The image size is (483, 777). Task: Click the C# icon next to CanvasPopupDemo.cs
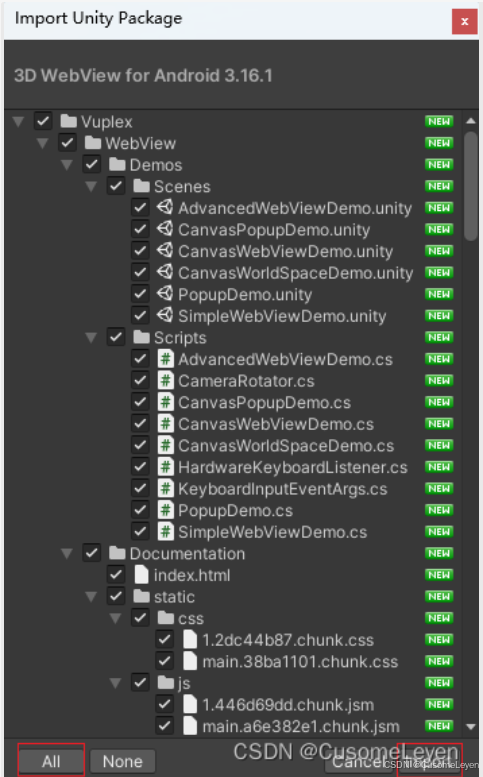165,402
